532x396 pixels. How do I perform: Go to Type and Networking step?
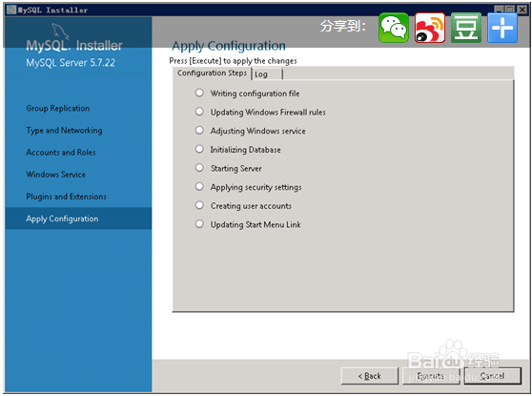[64, 131]
